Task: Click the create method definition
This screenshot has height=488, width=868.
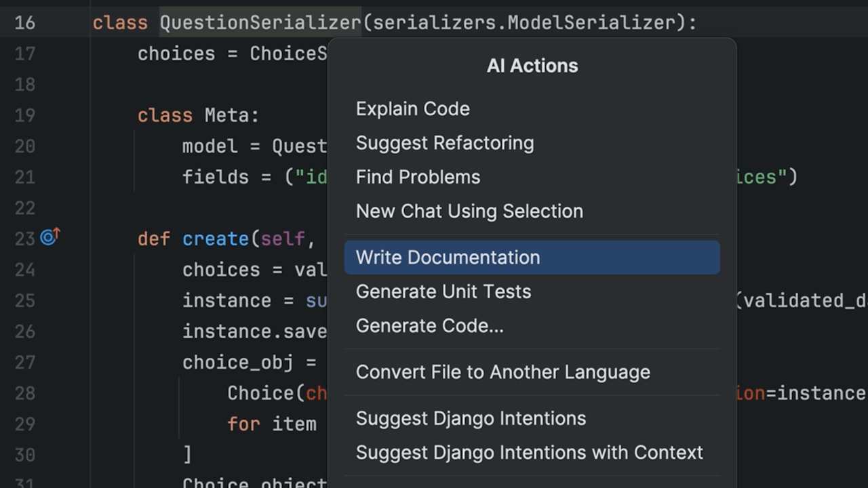Action: click(x=216, y=239)
